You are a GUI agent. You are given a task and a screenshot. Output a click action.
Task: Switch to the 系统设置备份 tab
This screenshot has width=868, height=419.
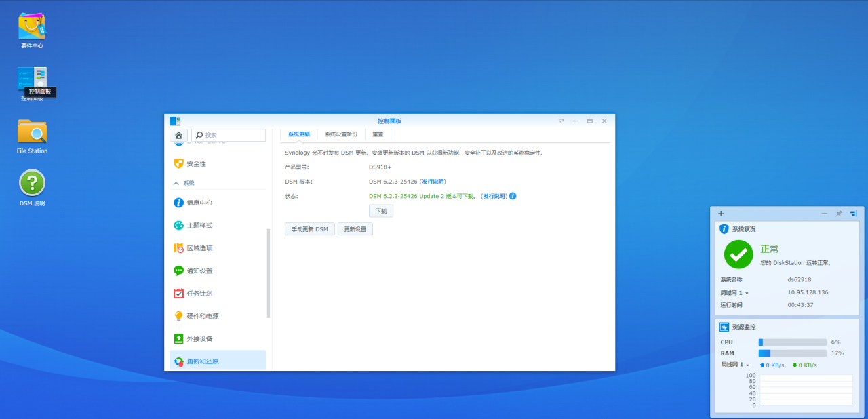(340, 134)
